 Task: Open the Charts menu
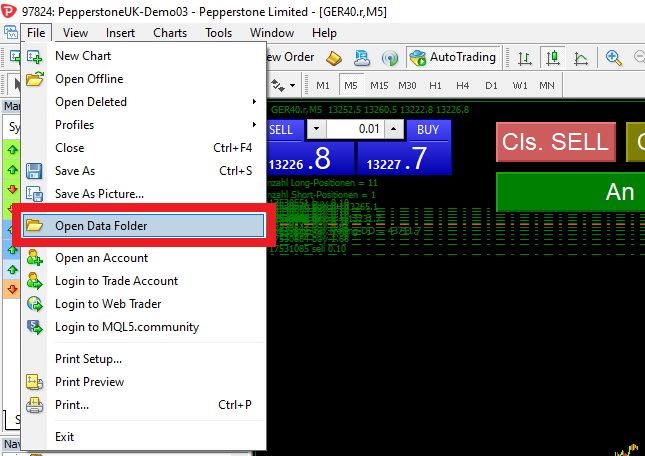pyautogui.click(x=170, y=32)
